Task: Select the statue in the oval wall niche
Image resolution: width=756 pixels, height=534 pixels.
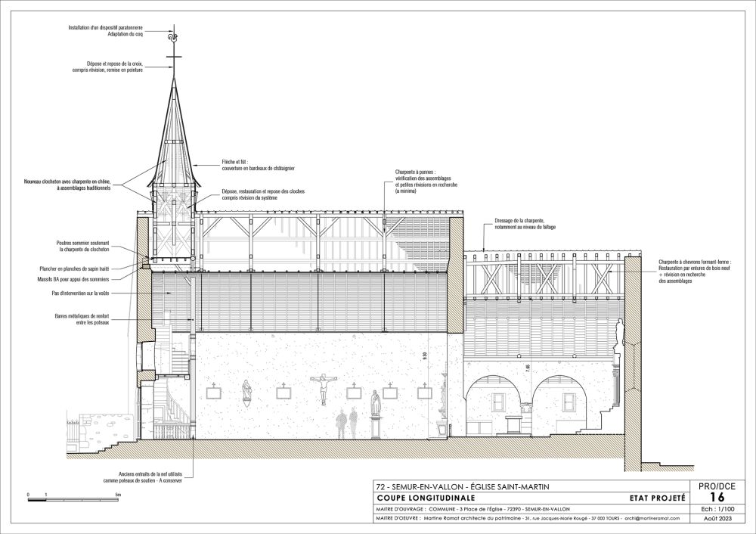Action: coord(246,390)
